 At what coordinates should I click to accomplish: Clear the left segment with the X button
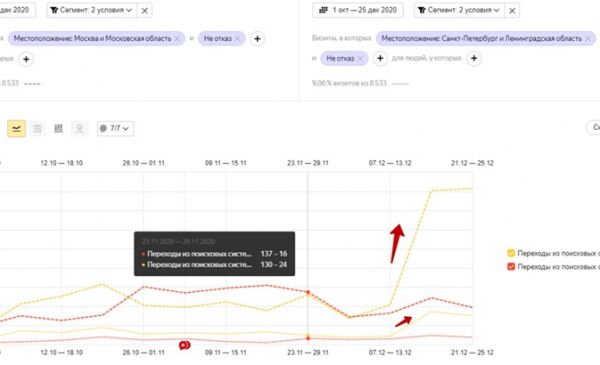[x=145, y=11]
